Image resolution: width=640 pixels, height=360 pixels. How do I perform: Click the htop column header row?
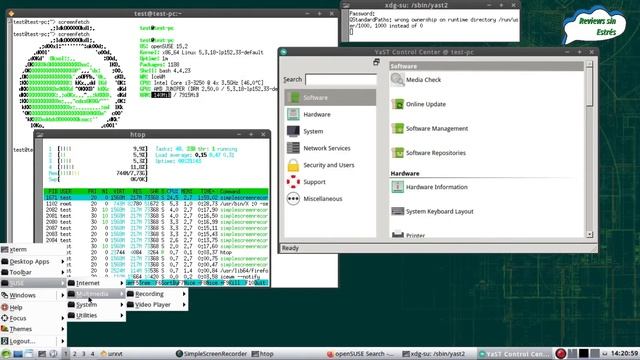(156, 191)
